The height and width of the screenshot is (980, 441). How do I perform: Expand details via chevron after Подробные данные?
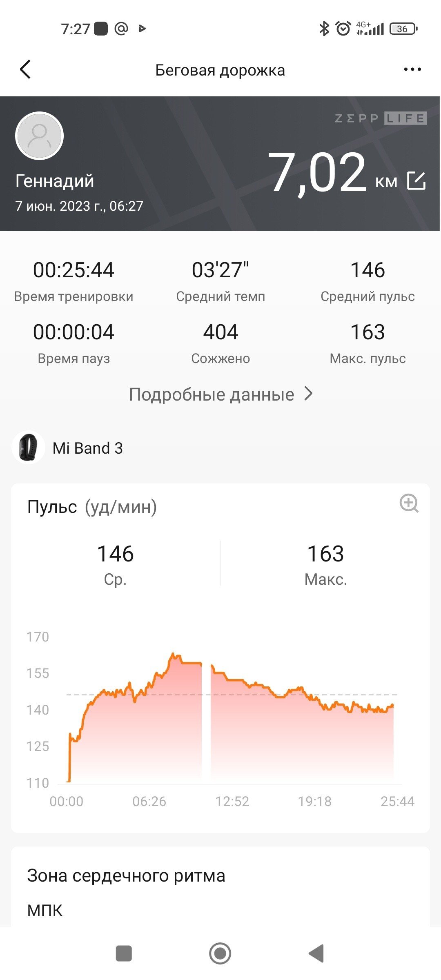coord(309,394)
